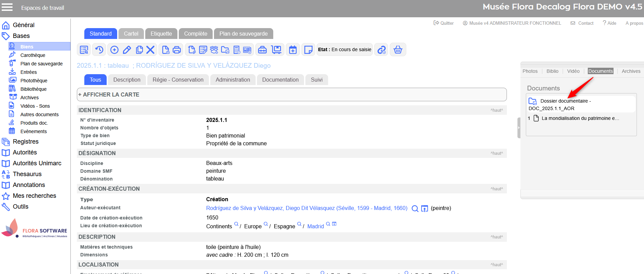This screenshot has height=274, width=644.
Task: Open the Régie - Conservation tab
Action: tap(178, 80)
